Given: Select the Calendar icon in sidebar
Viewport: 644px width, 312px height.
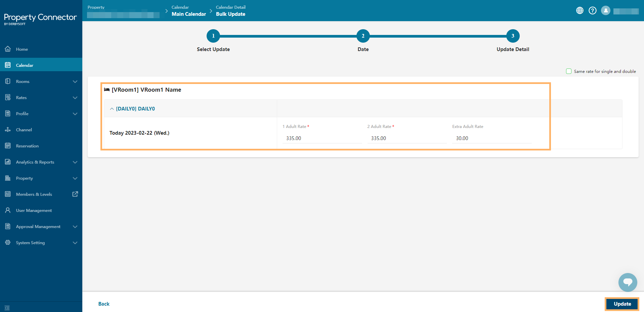Looking at the screenshot, I should point(8,65).
